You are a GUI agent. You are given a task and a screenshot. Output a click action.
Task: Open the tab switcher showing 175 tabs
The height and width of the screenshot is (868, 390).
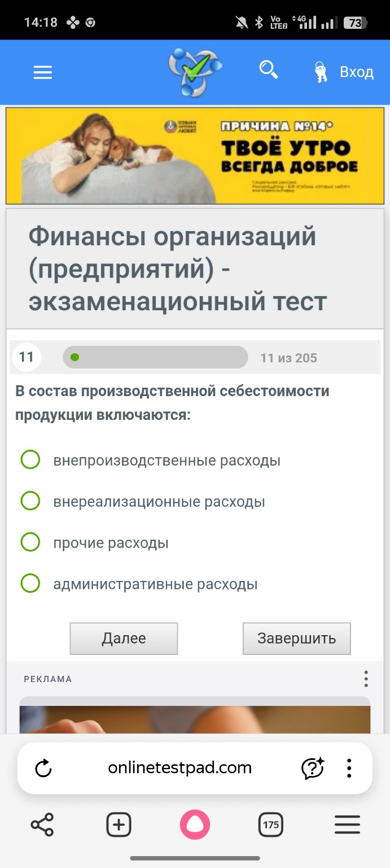[x=270, y=824]
